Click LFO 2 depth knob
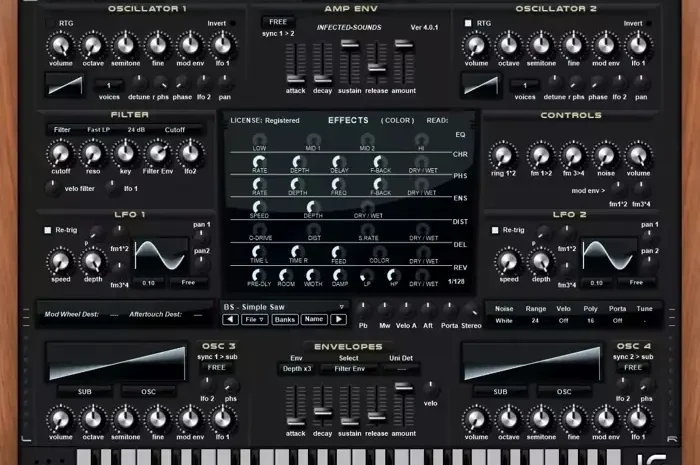 coord(541,262)
